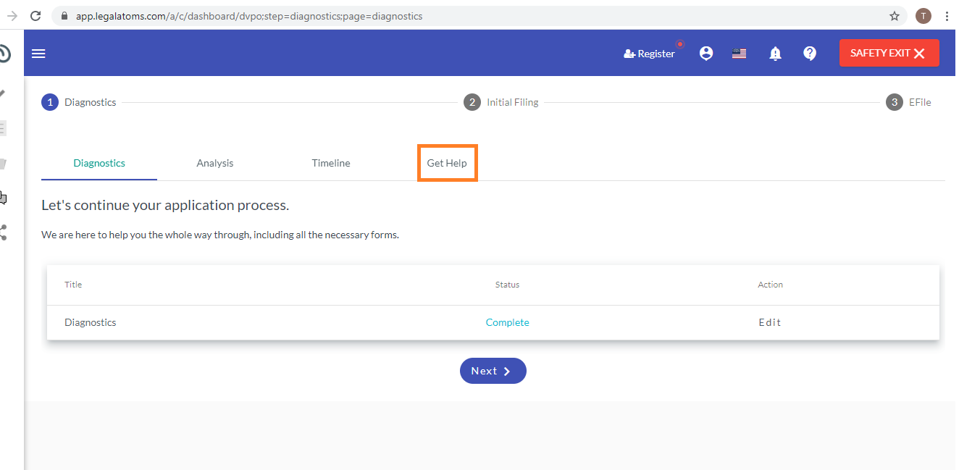Go forward with browser arrow
This screenshot has width=980, height=470.
[11, 16]
